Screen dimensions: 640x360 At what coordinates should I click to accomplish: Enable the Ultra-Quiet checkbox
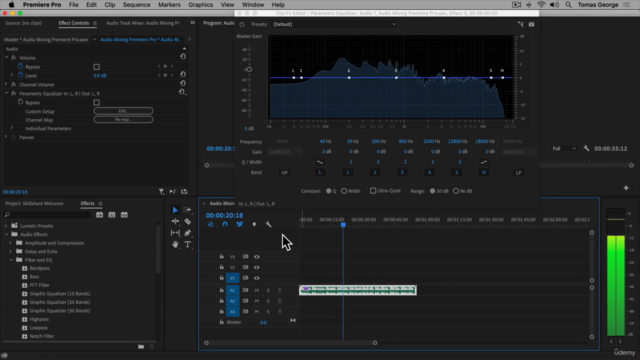pyautogui.click(x=373, y=191)
